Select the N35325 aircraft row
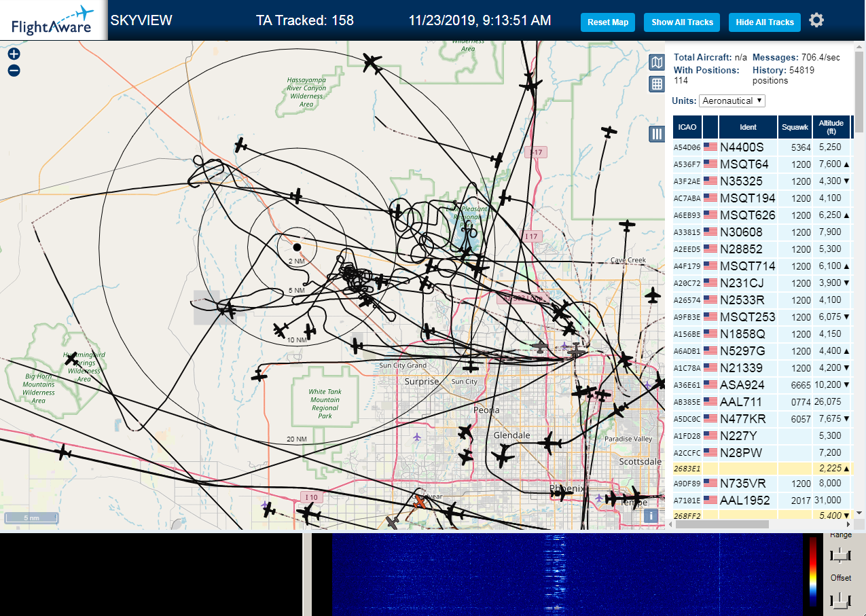The image size is (866, 616). 763,181
